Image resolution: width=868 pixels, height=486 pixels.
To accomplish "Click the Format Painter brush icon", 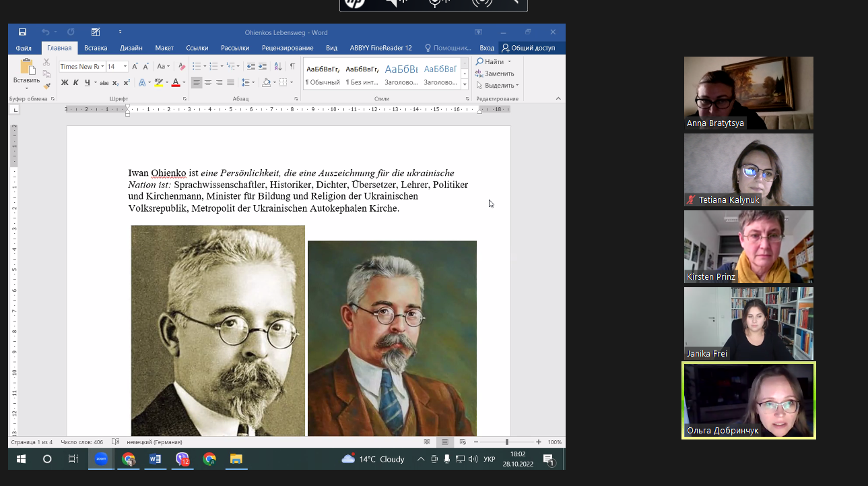I will point(46,86).
